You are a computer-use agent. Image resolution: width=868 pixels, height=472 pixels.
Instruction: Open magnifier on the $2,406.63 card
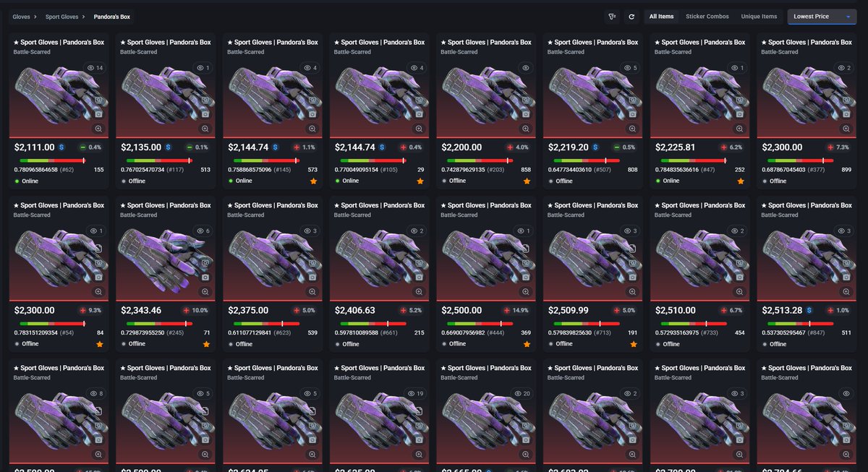419,291
